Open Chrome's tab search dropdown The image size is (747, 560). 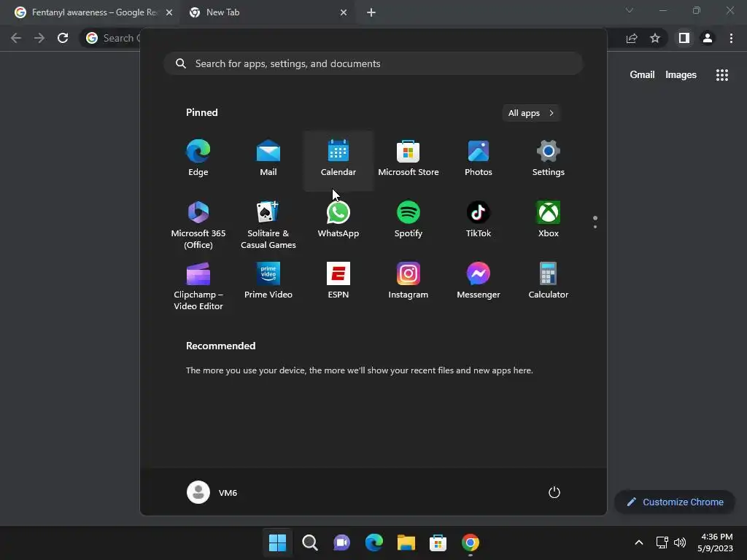(630, 10)
